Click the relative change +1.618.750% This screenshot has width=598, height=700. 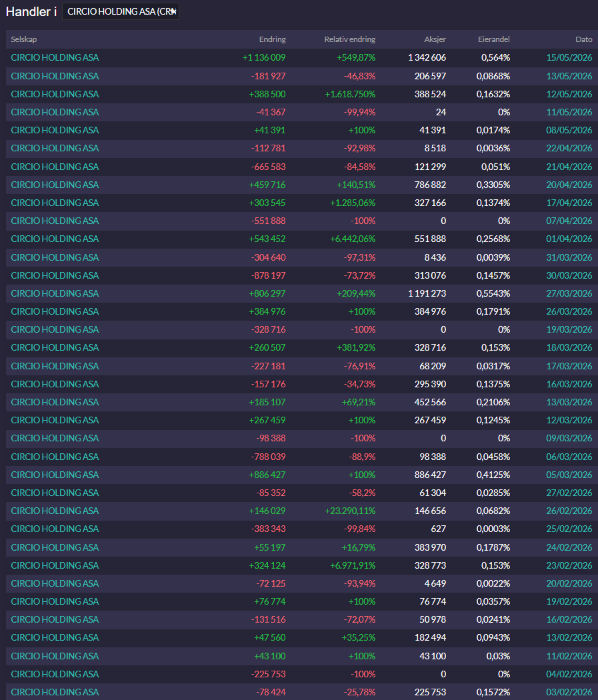pyautogui.click(x=350, y=94)
